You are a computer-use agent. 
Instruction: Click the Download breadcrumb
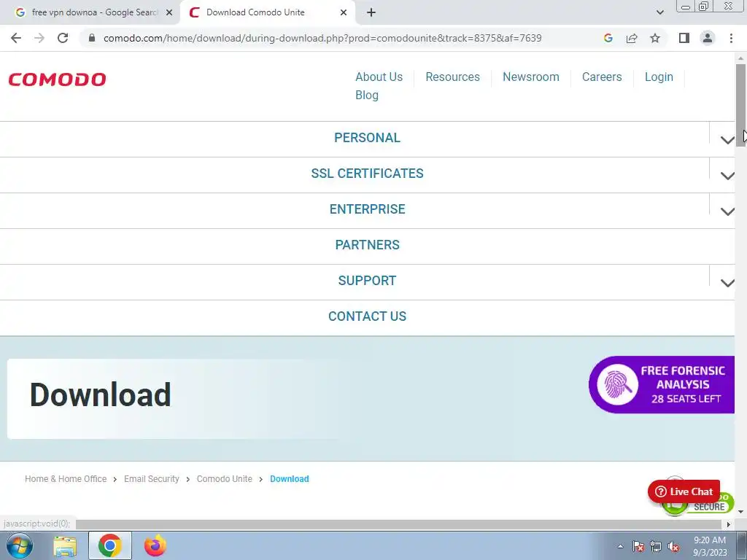tap(289, 479)
